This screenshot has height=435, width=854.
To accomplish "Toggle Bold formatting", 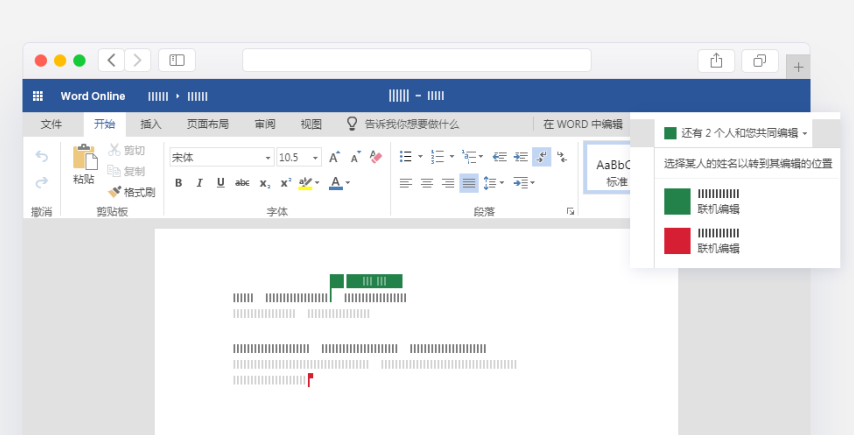I will [x=178, y=183].
